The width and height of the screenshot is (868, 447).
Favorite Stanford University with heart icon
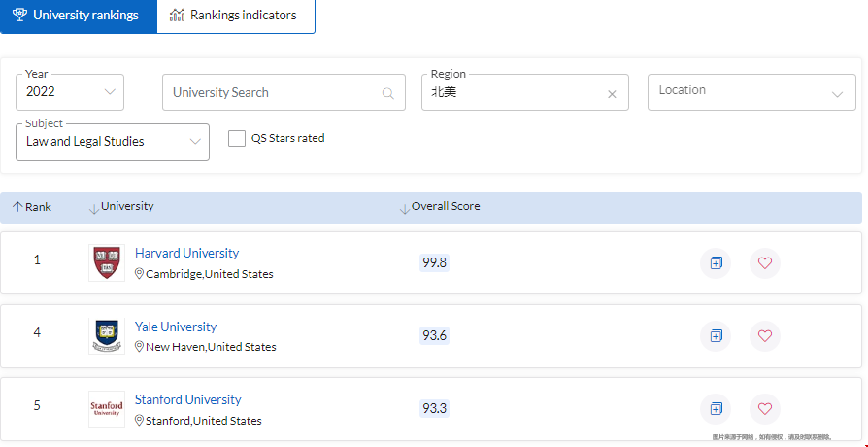point(764,409)
